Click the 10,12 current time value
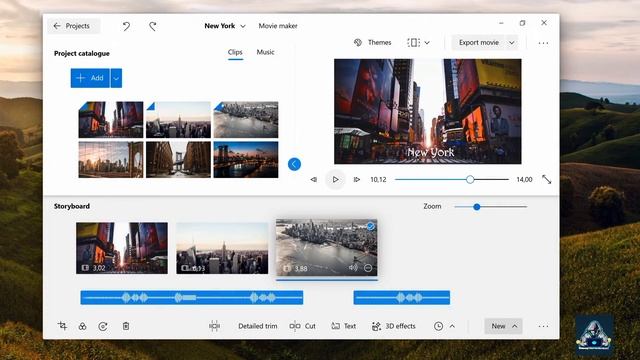 point(378,180)
